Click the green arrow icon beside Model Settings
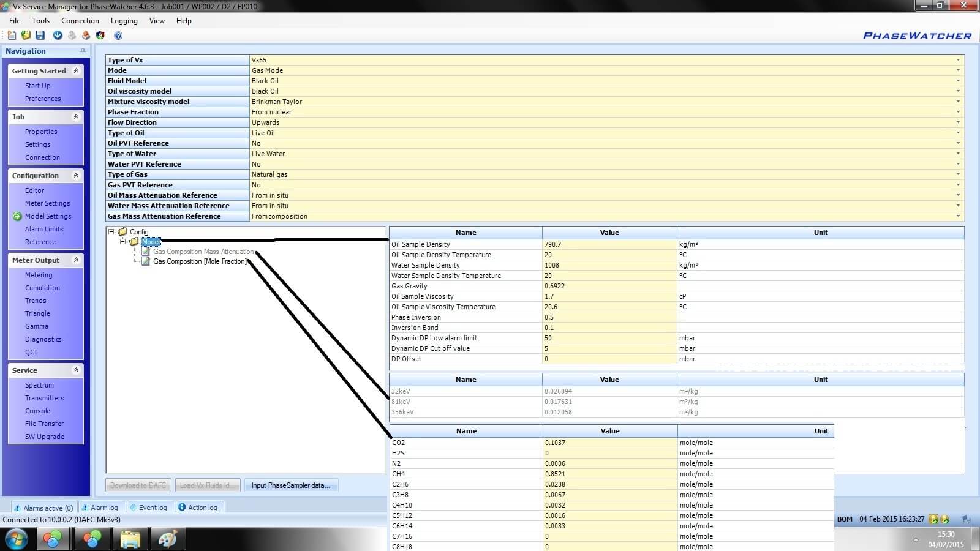The height and width of the screenshot is (551, 980). point(17,216)
